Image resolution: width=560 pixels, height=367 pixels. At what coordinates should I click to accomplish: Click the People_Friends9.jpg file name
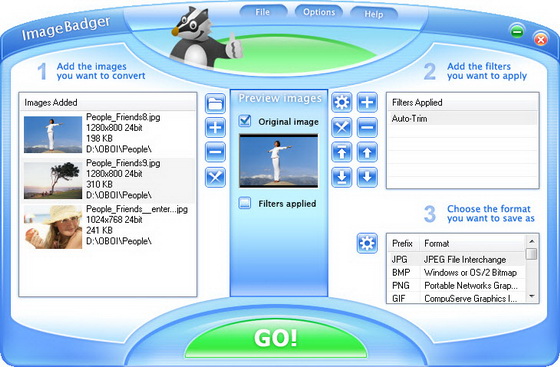point(123,163)
